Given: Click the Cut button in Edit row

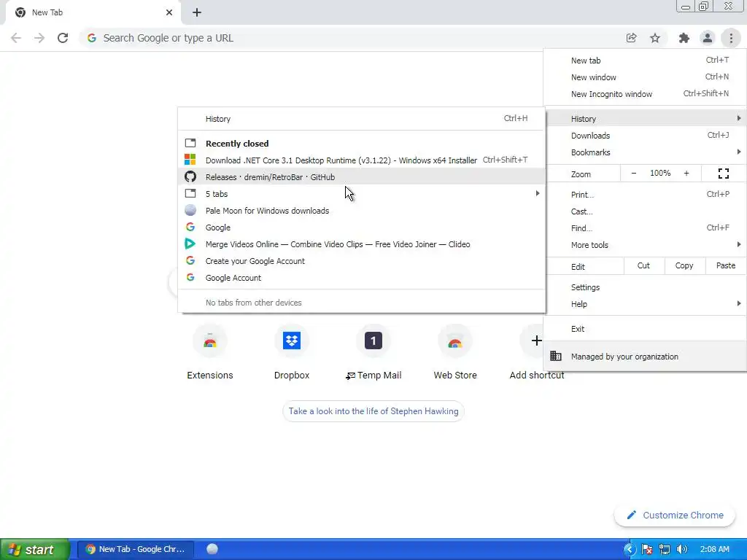Looking at the screenshot, I should click(643, 265).
